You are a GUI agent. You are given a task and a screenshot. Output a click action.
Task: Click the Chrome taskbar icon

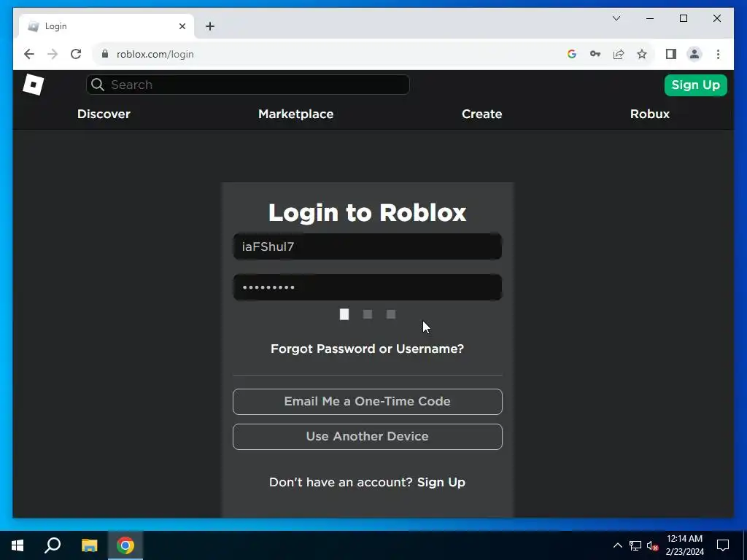(x=125, y=545)
